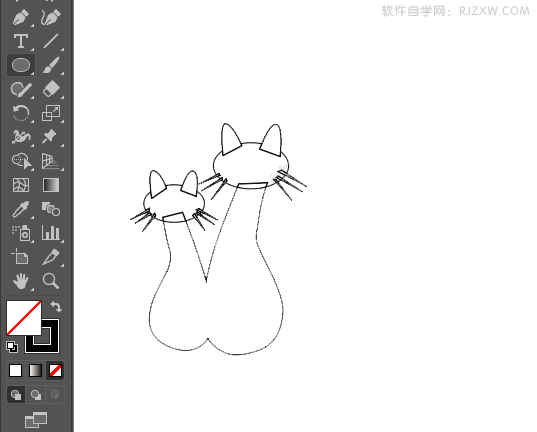This screenshot has height=432, width=537.
Task: Select the Shaper tool
Action: click(x=21, y=89)
